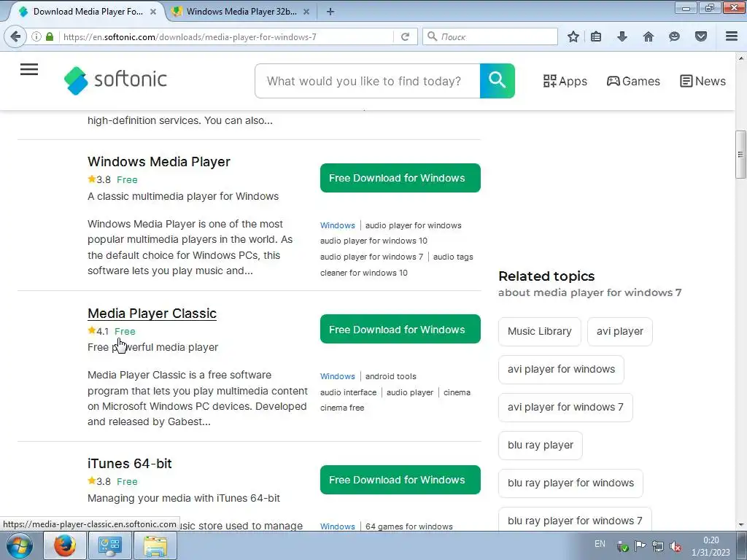Select the Download Media Player tab
Screen dimensions: 747x560
tap(86, 12)
